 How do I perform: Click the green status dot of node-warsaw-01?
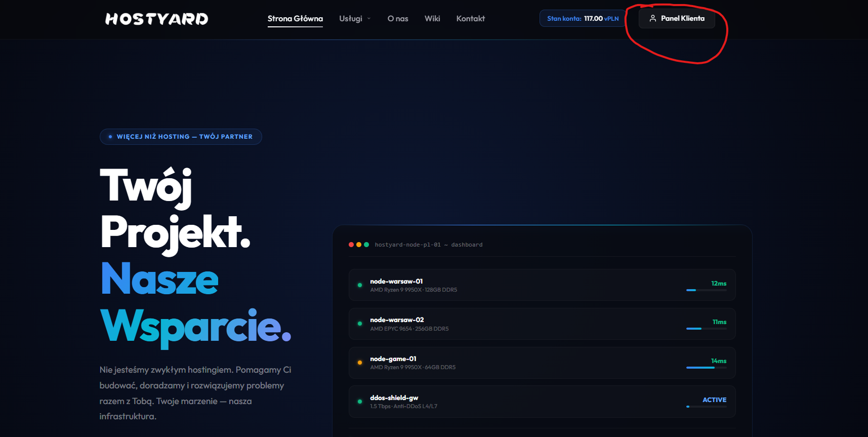coord(360,285)
